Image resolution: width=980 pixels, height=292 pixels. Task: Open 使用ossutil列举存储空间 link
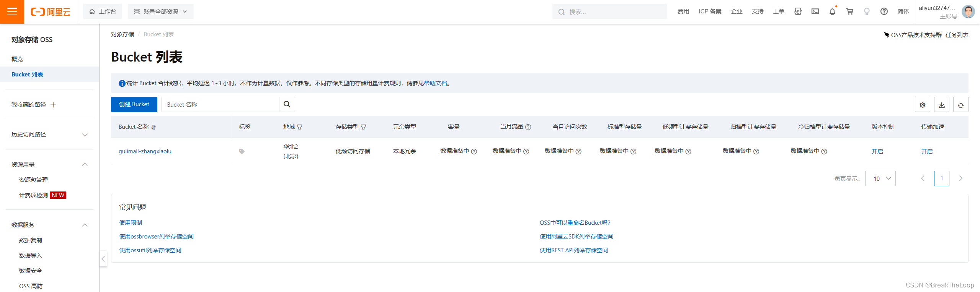[150, 250]
